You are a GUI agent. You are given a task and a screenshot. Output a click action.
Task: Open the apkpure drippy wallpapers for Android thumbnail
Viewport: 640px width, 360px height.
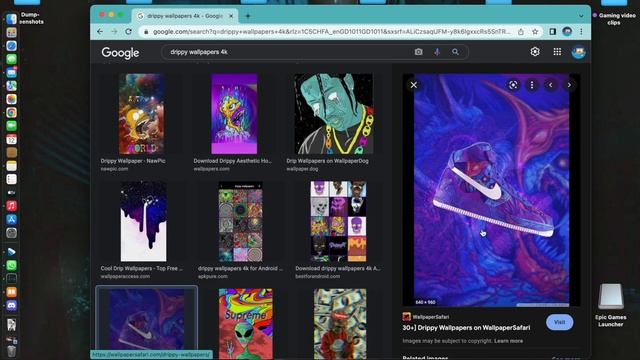click(240, 221)
